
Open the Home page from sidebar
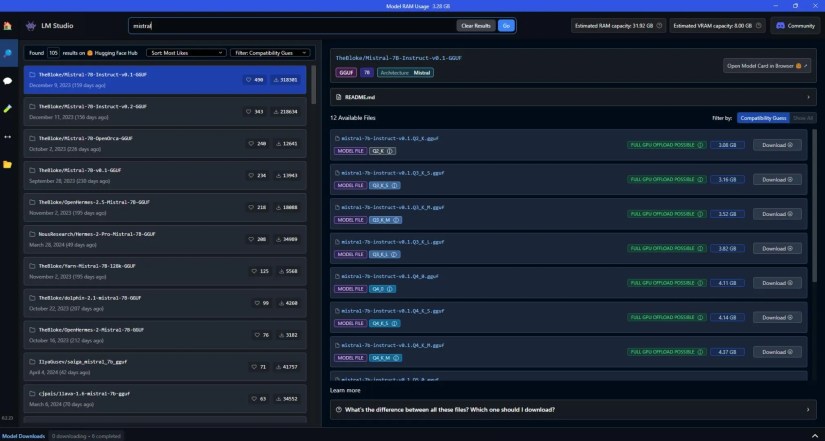click(x=7, y=26)
